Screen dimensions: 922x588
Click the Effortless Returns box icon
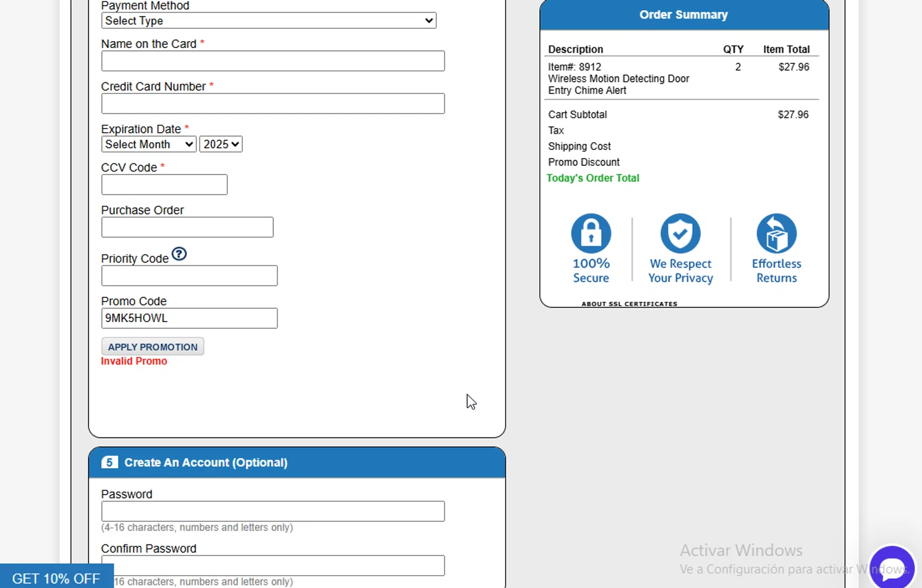coord(776,233)
